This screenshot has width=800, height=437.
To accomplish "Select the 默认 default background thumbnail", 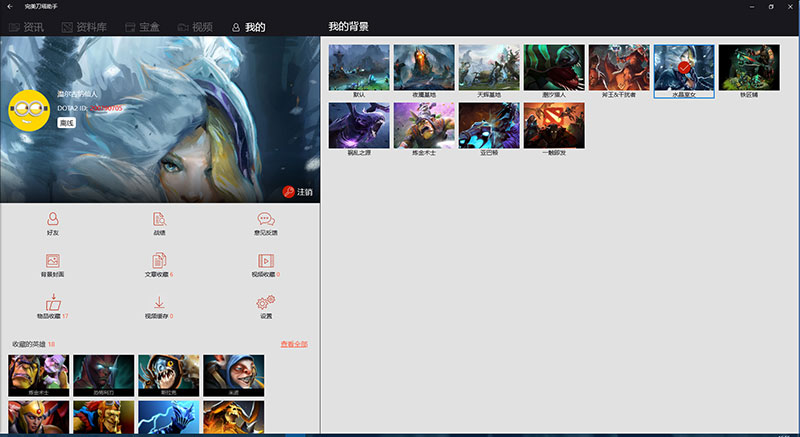I will (359, 67).
